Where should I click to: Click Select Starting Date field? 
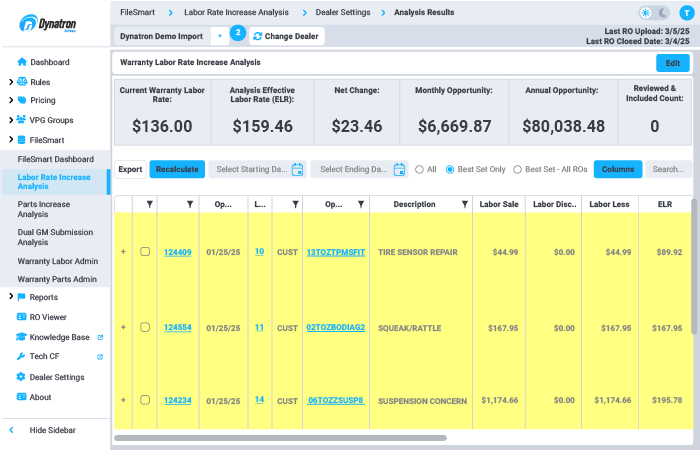[258, 169]
